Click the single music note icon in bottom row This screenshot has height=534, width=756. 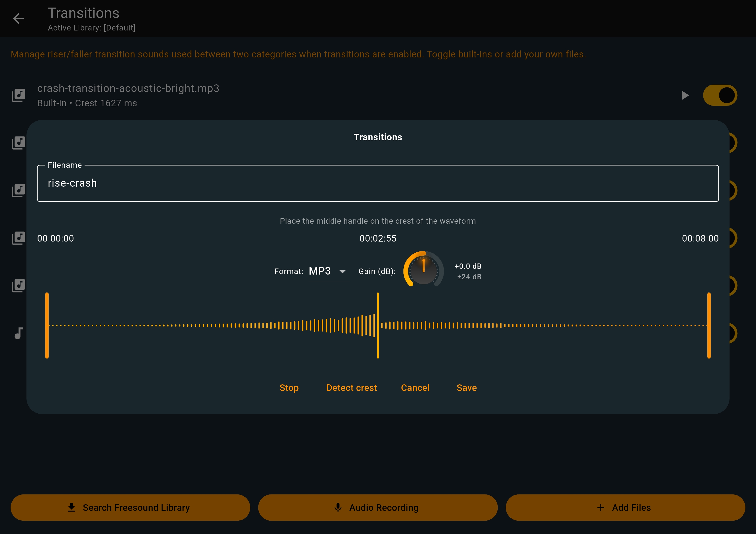[18, 333]
